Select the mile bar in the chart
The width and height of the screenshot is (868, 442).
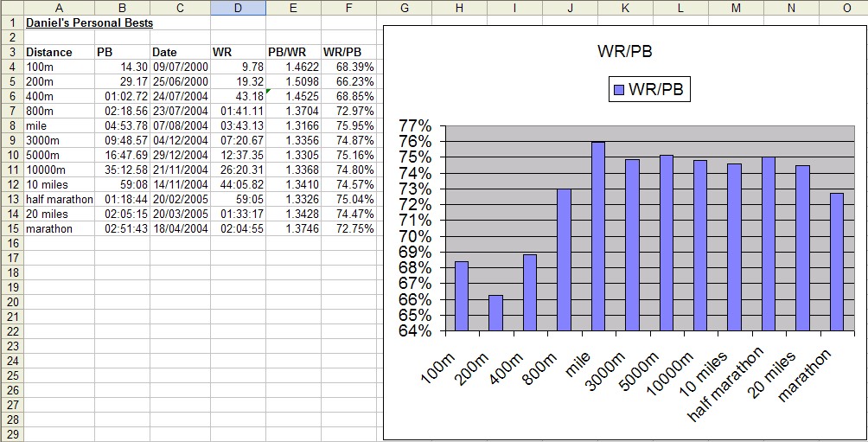pos(597,236)
